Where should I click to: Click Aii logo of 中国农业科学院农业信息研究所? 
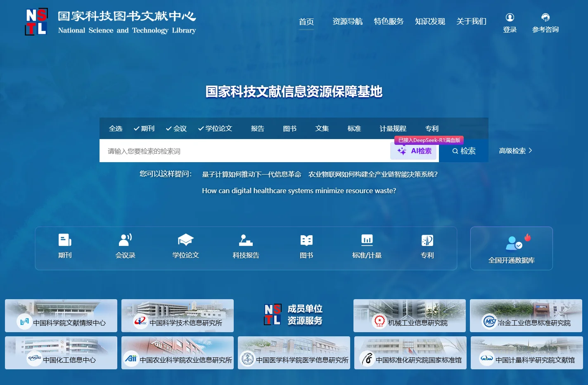pyautogui.click(x=131, y=359)
